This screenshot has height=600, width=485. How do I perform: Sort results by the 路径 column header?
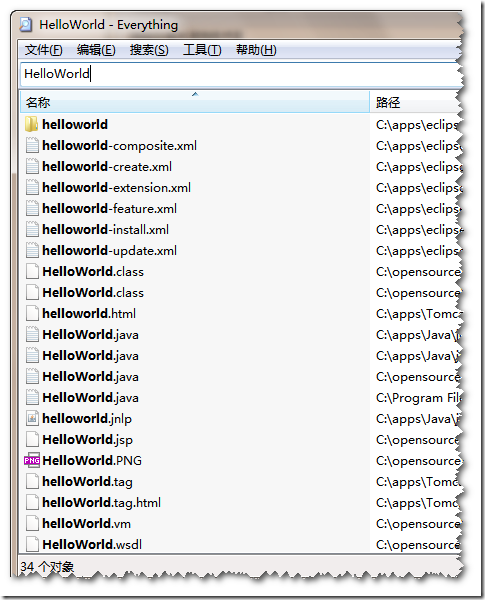point(415,102)
